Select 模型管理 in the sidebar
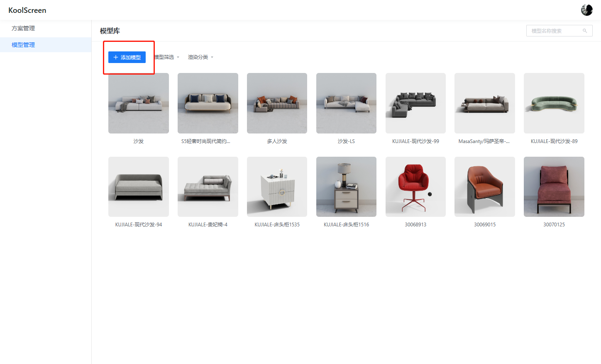 pyautogui.click(x=23, y=45)
